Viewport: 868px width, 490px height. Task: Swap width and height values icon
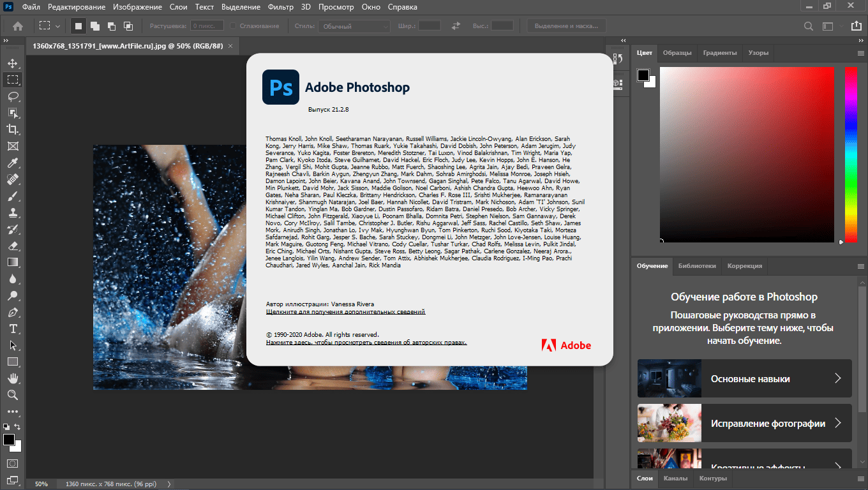click(x=456, y=26)
